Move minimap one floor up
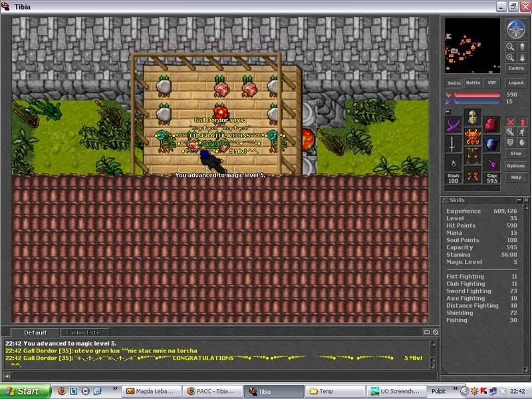This screenshot has height=399, width=532. point(522,47)
